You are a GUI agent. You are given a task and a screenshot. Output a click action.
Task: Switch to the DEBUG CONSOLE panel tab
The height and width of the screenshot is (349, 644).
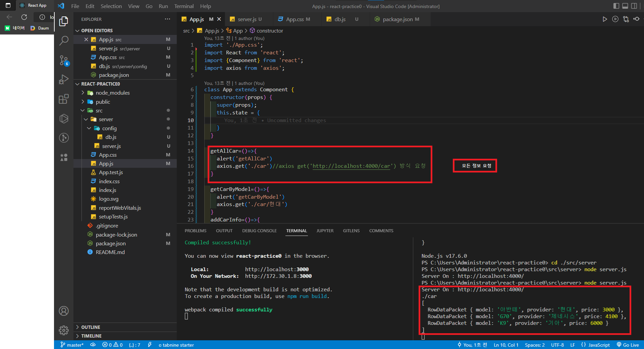[259, 231]
